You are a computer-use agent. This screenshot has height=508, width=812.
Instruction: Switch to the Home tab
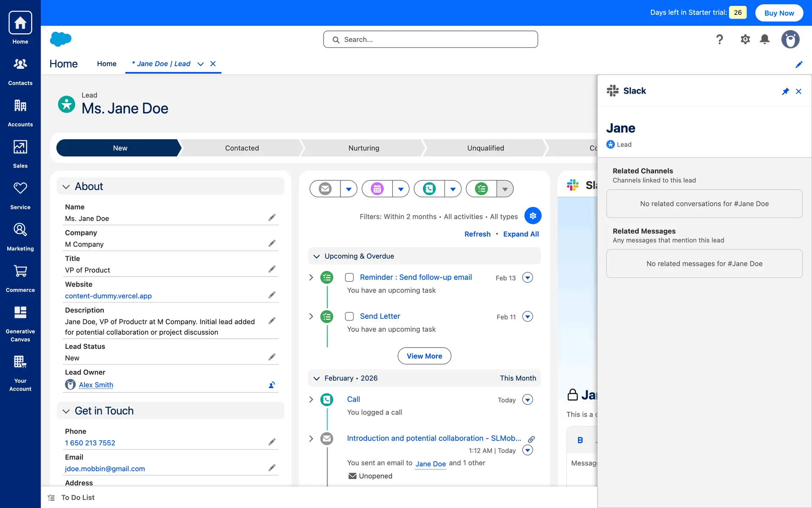[107, 63]
